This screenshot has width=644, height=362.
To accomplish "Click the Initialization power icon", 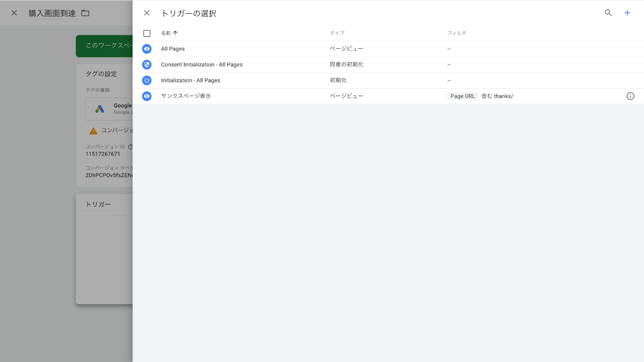I will pyautogui.click(x=147, y=80).
